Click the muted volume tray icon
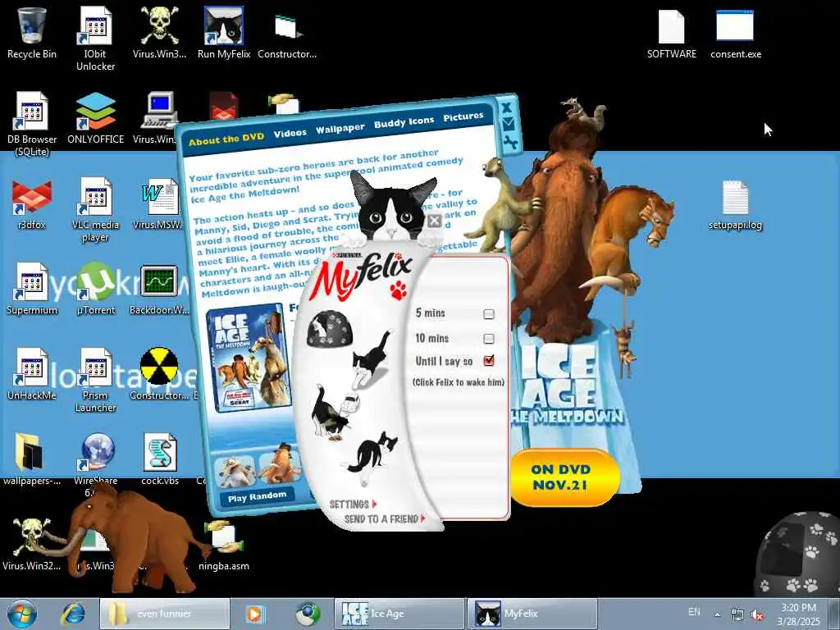 click(x=757, y=615)
